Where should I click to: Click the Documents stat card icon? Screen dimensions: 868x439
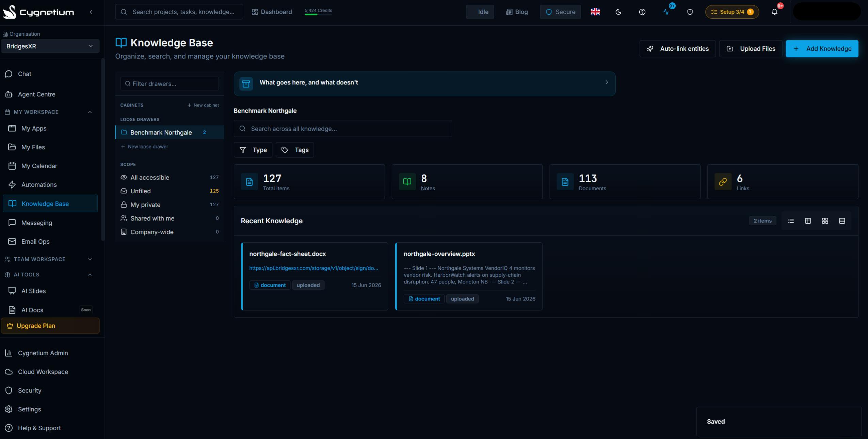pyautogui.click(x=565, y=182)
